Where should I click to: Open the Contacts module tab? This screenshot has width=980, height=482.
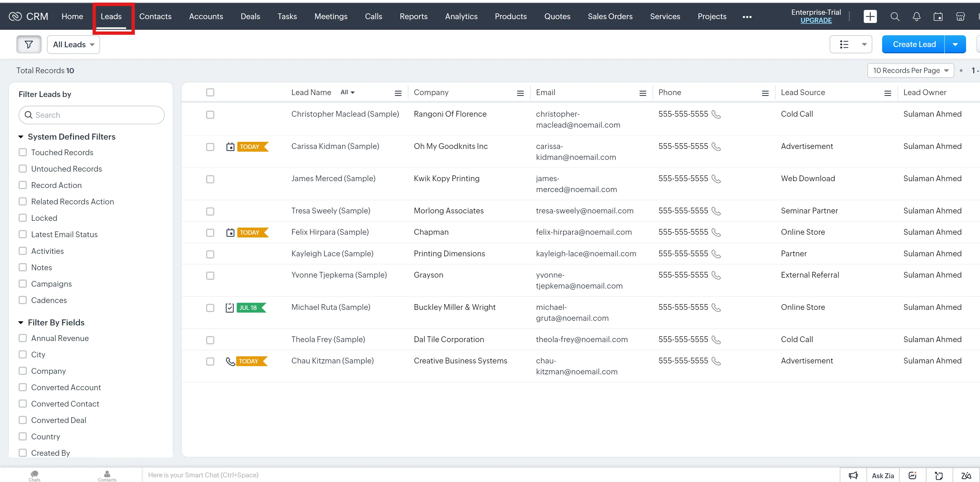pos(155,16)
